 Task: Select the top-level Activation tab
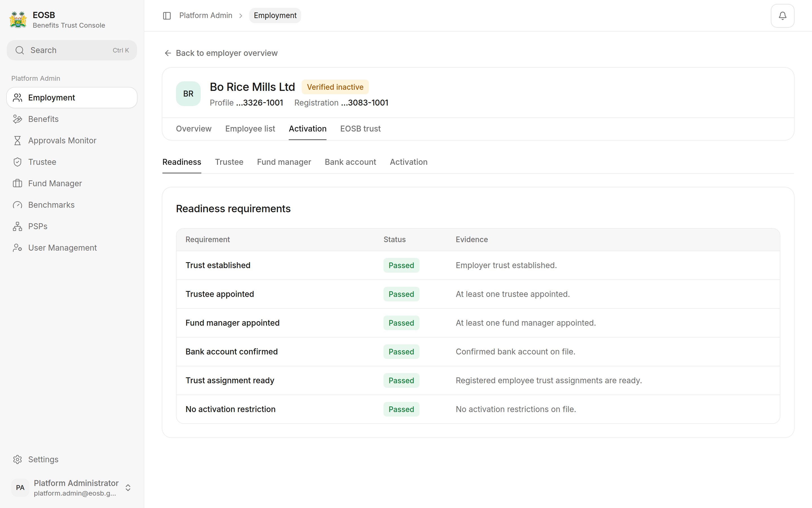pos(307,129)
